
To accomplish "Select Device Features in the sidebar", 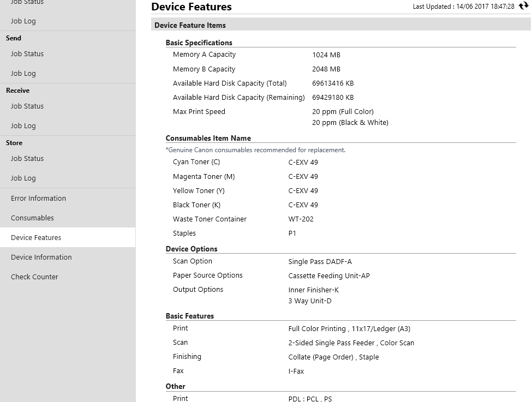I will coord(36,238).
